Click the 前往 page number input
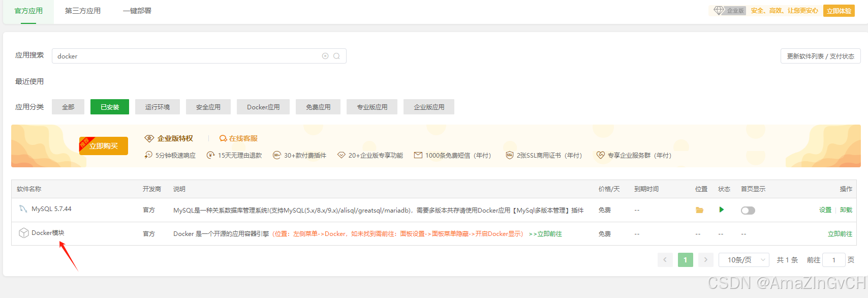This screenshot has height=298, width=868. [x=834, y=260]
